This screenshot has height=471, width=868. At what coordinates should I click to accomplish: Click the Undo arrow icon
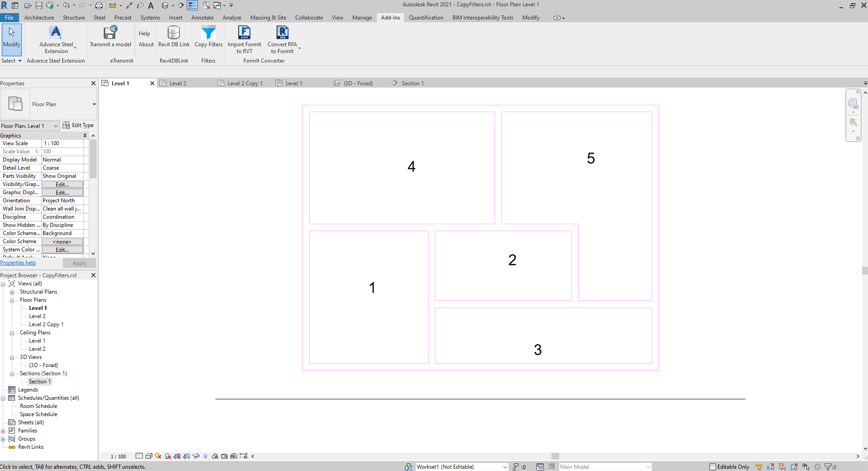(x=66, y=5)
